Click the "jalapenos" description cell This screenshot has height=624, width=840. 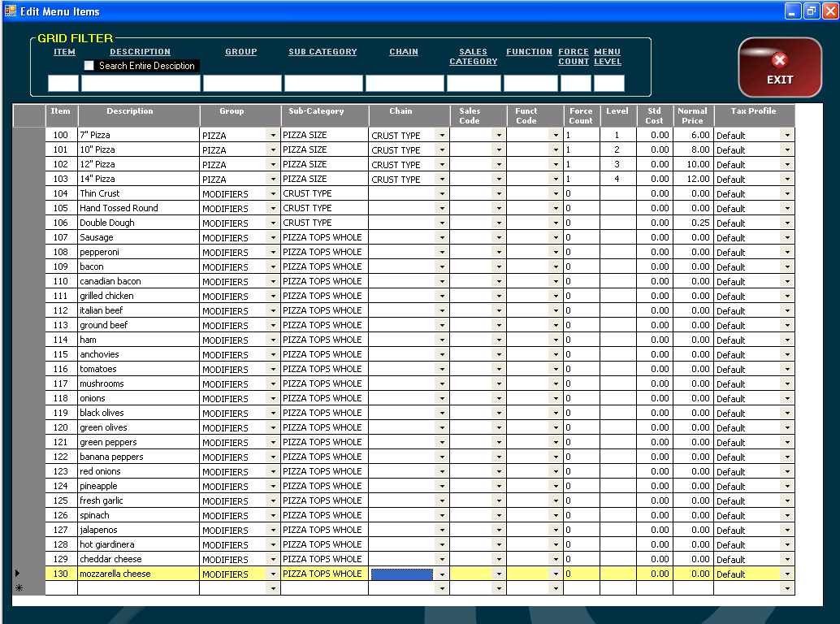tap(139, 531)
